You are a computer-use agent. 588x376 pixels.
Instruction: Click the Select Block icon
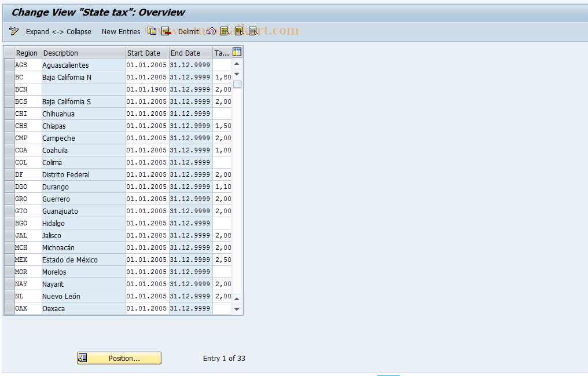pos(239,31)
